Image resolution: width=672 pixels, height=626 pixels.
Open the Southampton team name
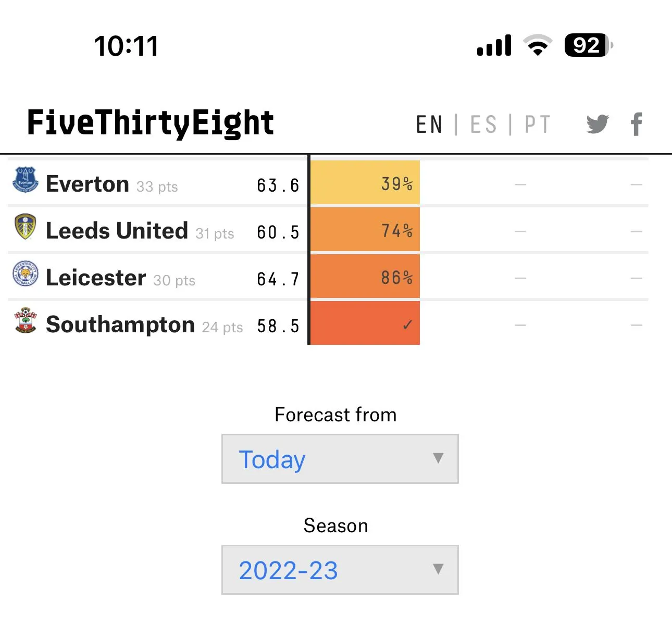click(x=120, y=324)
